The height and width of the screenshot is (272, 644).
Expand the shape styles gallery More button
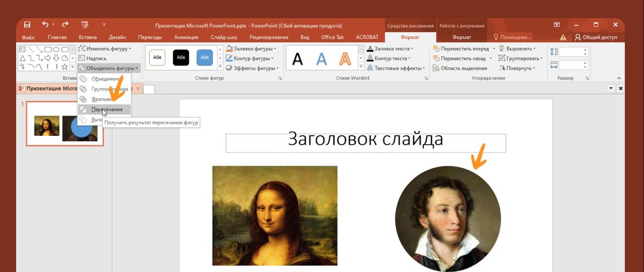point(220,67)
